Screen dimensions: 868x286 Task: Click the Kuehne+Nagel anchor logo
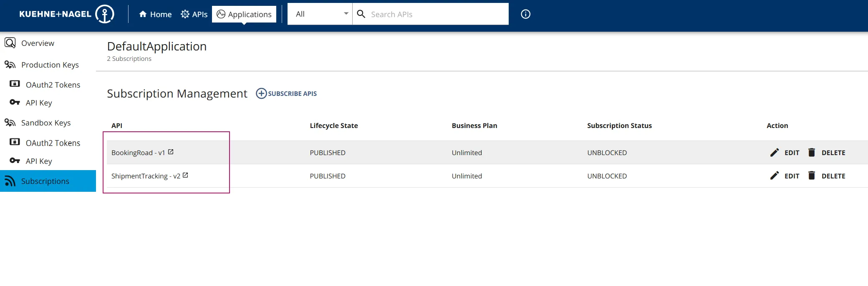coord(104,14)
